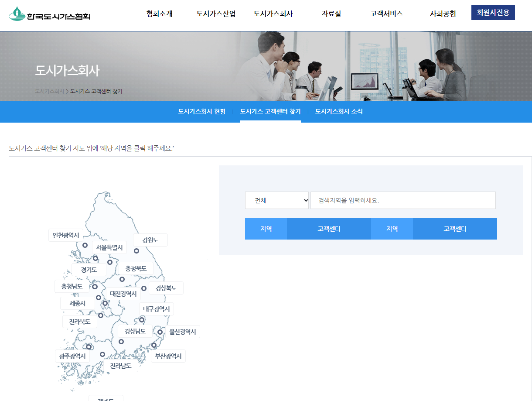The height and width of the screenshot is (401, 532).
Task: Switch to the 도시가스회사 소식 tab
Action: 339,112
